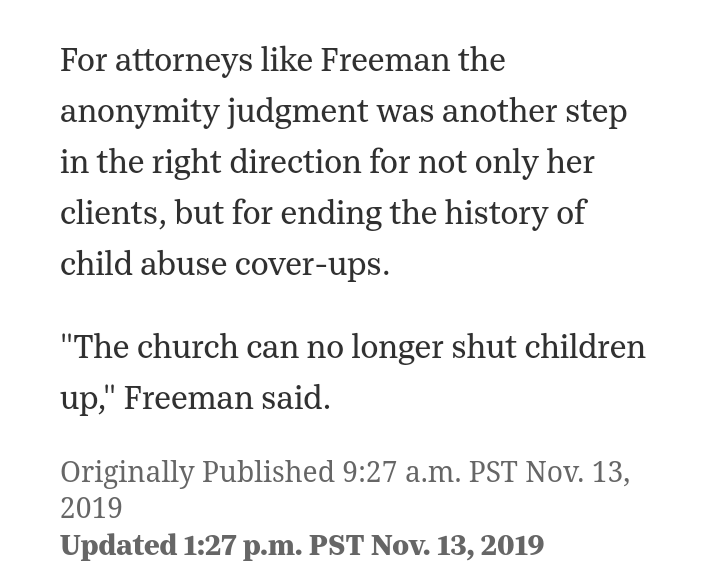Click "Freeman said." attribution text
The width and height of the screenshot is (720, 569).
click(x=227, y=398)
